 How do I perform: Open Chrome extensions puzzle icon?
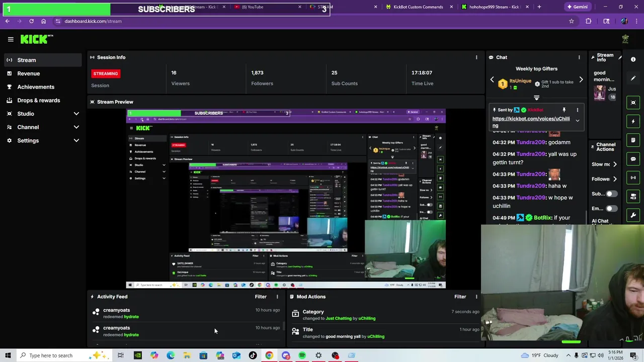click(x=588, y=21)
